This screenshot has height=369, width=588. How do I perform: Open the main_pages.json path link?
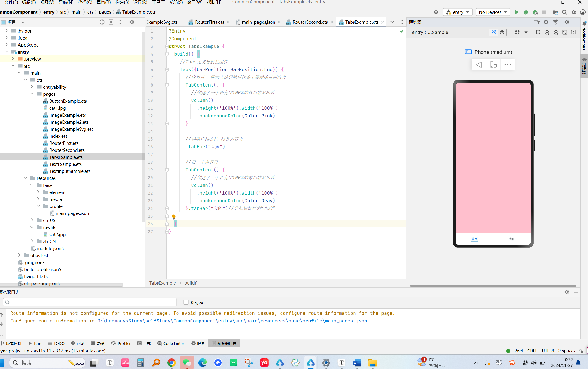232,321
